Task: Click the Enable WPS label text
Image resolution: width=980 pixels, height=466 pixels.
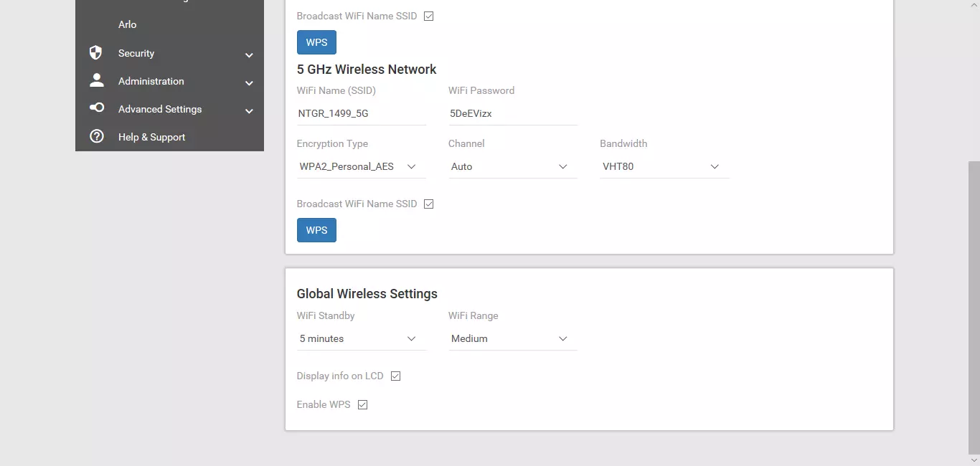Action: 324,404
